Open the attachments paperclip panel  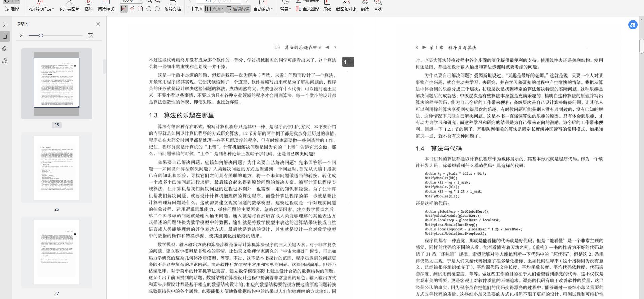point(5,49)
